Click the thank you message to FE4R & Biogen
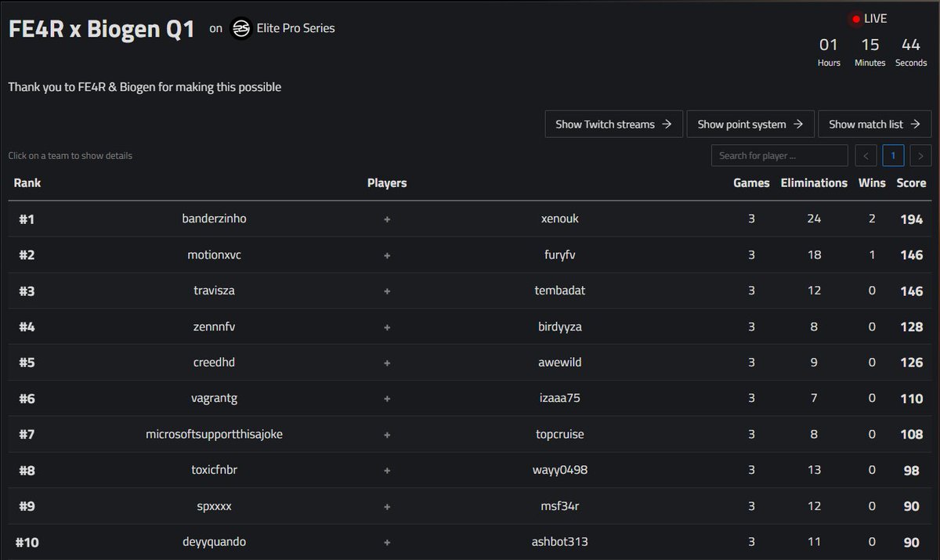This screenshot has height=560, width=940. (145, 87)
